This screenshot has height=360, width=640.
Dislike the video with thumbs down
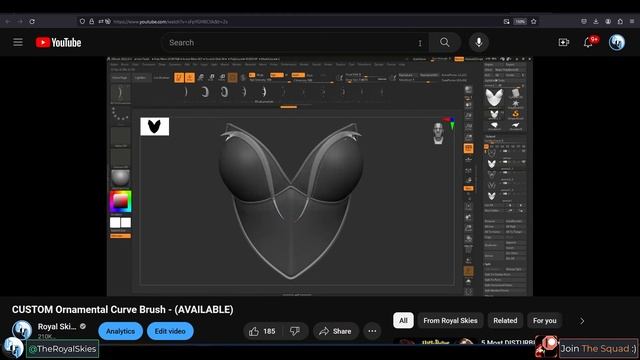(295, 331)
